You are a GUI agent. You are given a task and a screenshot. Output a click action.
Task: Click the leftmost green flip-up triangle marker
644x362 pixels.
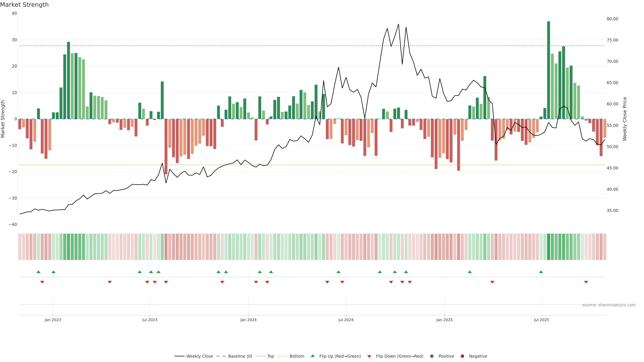pos(38,272)
